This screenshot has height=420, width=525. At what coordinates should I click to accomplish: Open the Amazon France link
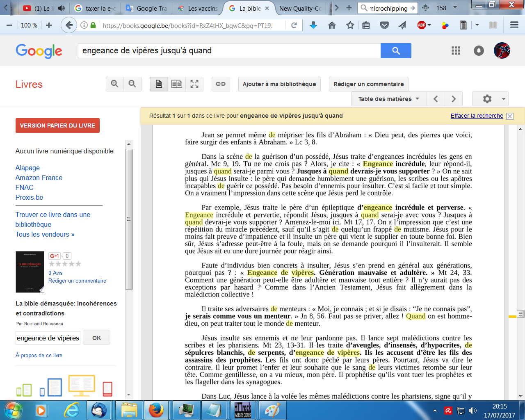point(39,178)
